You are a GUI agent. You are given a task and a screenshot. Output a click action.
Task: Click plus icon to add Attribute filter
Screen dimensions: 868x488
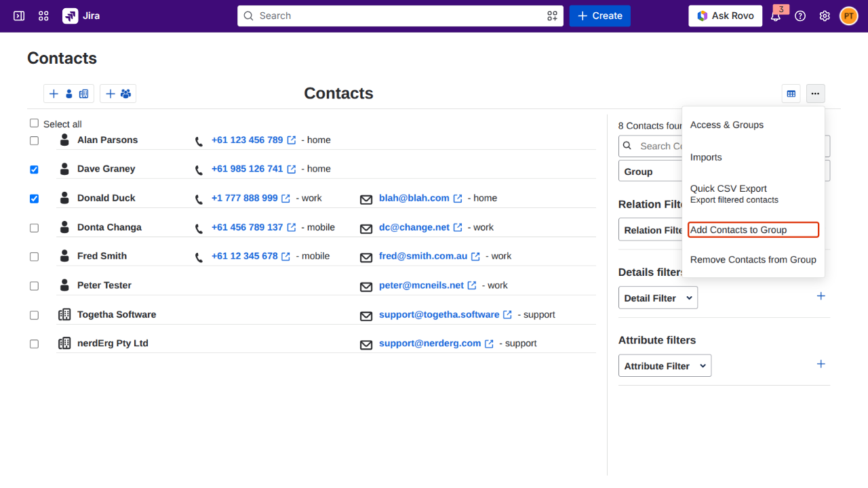coord(821,364)
